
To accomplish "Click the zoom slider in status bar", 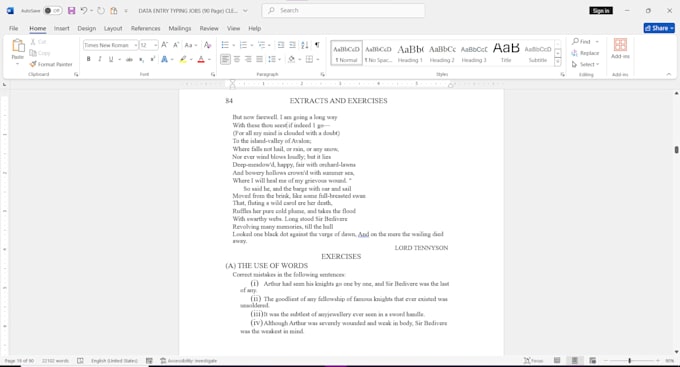I will click(x=630, y=360).
